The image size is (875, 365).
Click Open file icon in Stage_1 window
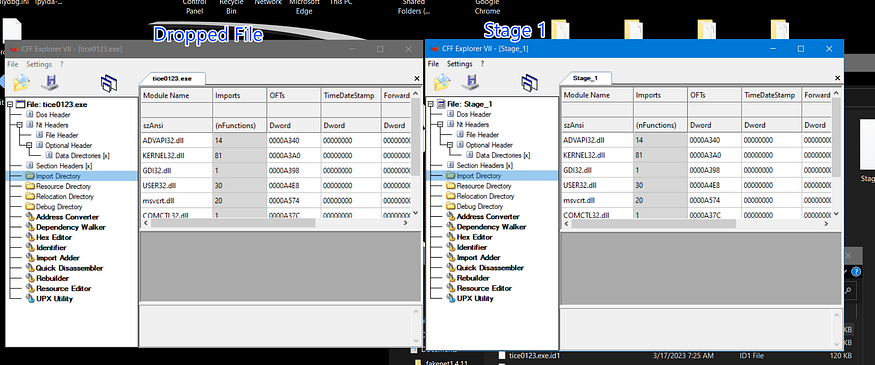[x=442, y=83]
